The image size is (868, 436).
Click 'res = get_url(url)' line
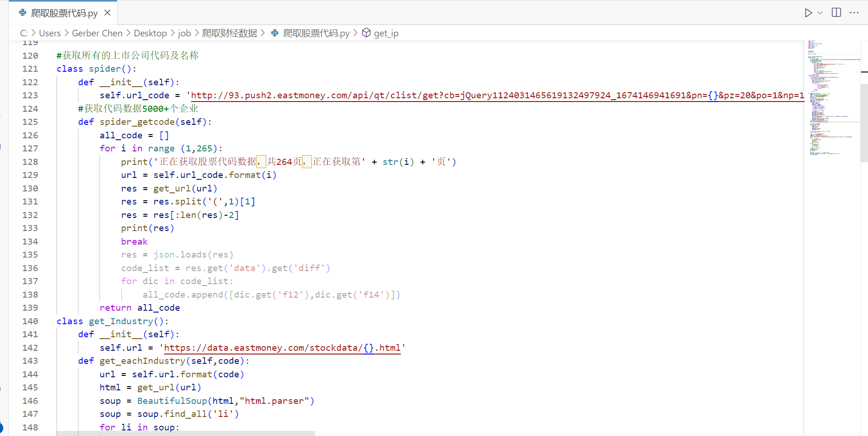click(x=169, y=188)
